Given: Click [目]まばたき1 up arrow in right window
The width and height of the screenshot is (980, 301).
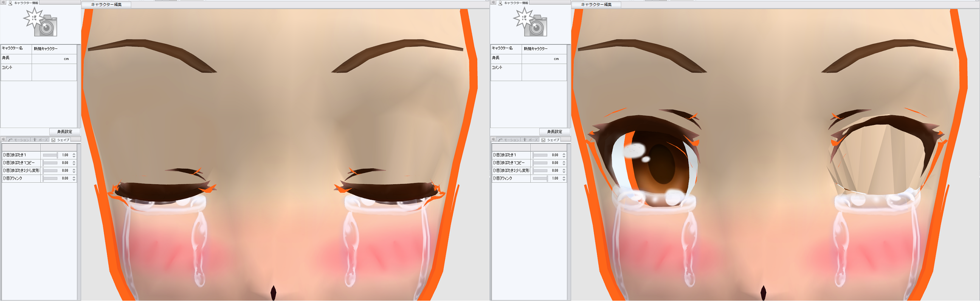Looking at the screenshot, I should 564,154.
